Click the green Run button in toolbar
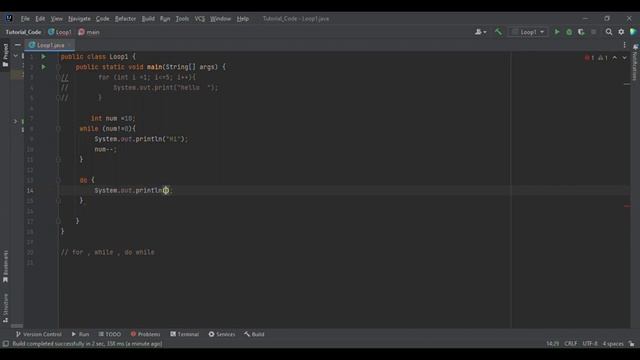Viewport: 640px width, 360px height. pyautogui.click(x=557, y=32)
